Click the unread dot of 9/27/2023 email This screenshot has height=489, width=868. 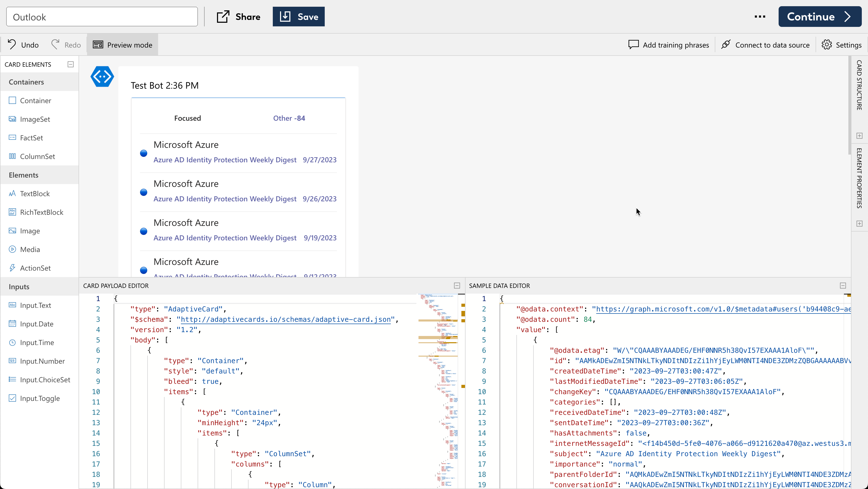point(144,153)
